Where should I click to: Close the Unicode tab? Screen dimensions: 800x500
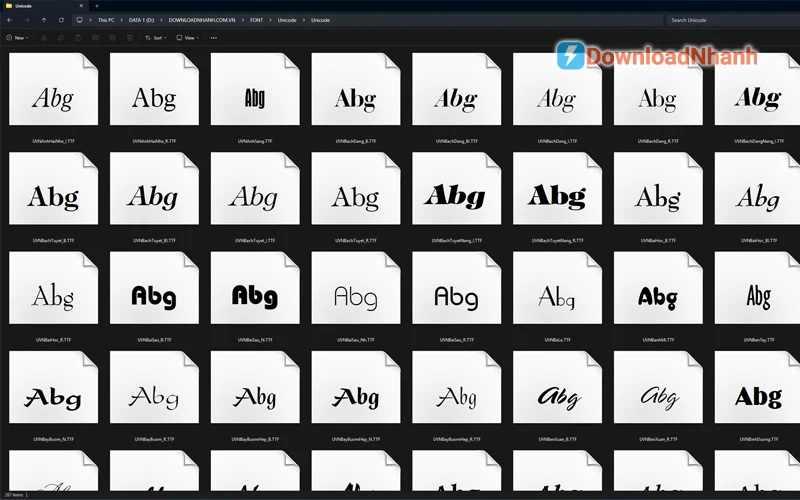click(x=81, y=6)
